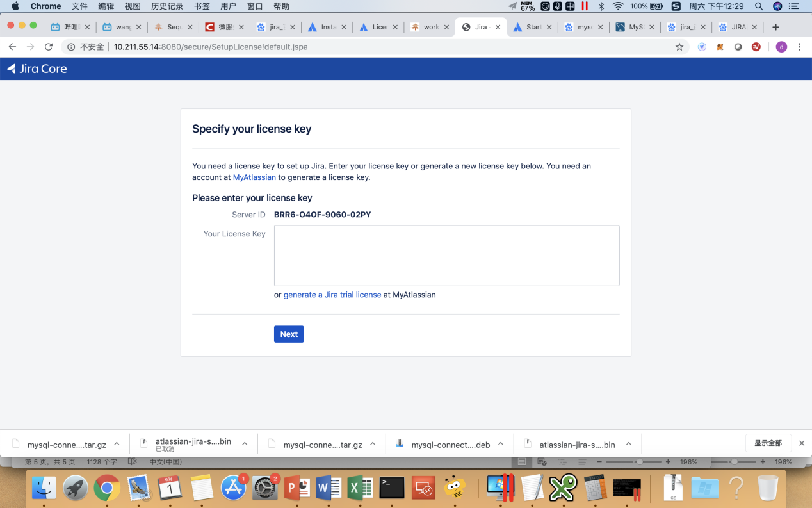The width and height of the screenshot is (812, 508).
Task: Expand options for the cancelled atlassian-jira bin download
Action: (245, 444)
